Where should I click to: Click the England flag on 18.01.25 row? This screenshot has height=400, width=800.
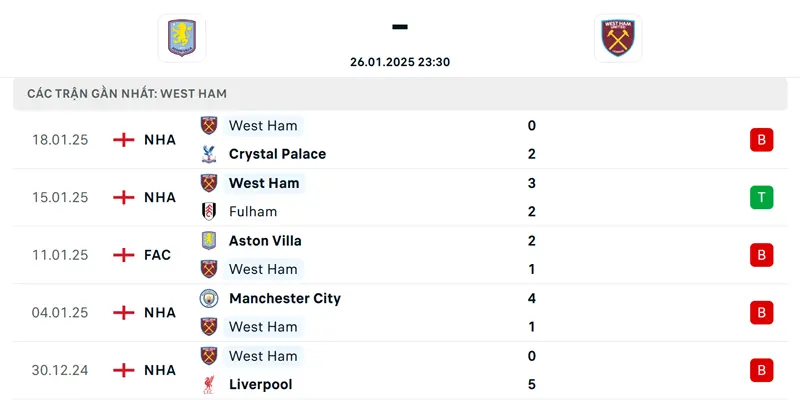coord(124,140)
